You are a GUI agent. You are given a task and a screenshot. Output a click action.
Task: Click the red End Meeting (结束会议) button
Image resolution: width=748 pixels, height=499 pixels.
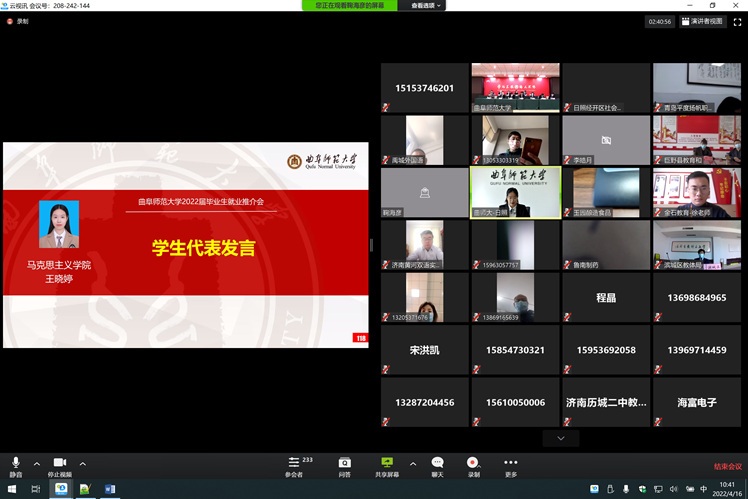coord(727,466)
